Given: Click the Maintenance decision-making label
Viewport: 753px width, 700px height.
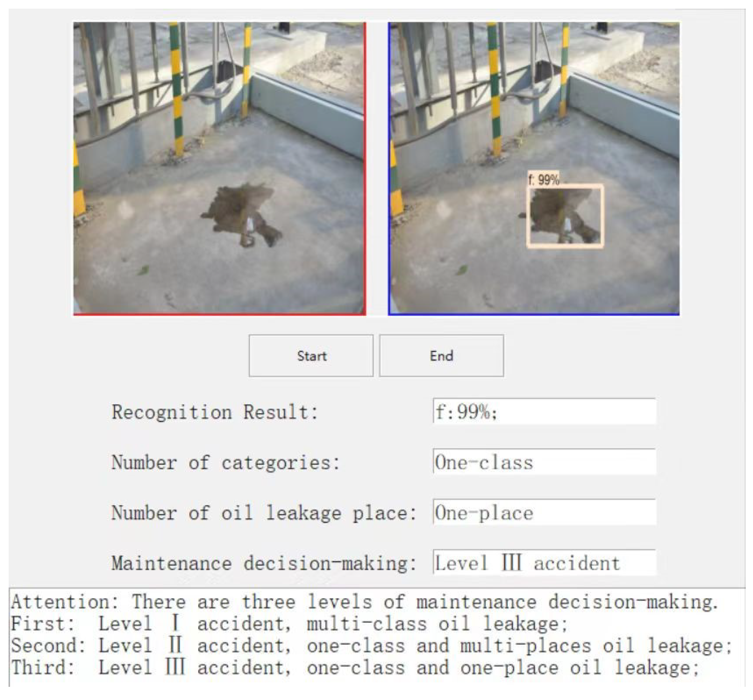Looking at the screenshot, I should 264,563.
